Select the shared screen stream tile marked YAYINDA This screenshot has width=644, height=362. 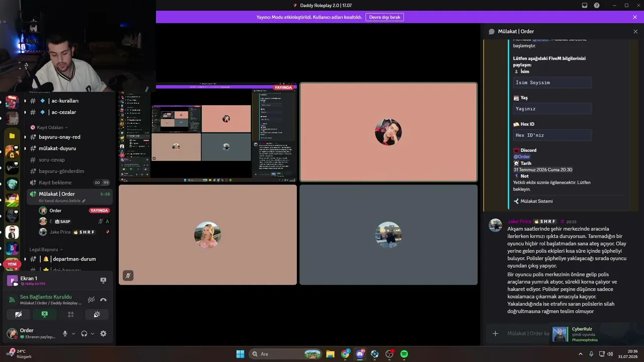click(208, 132)
